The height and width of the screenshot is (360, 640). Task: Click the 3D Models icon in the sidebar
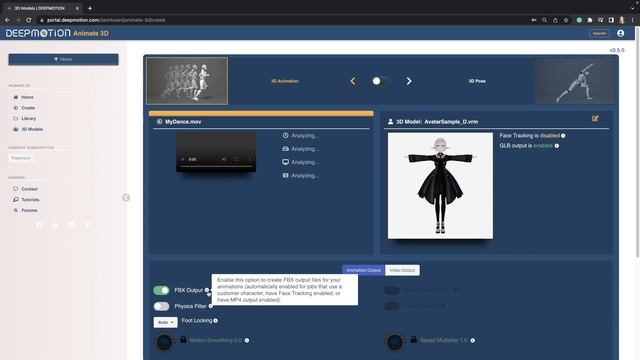[x=16, y=129]
